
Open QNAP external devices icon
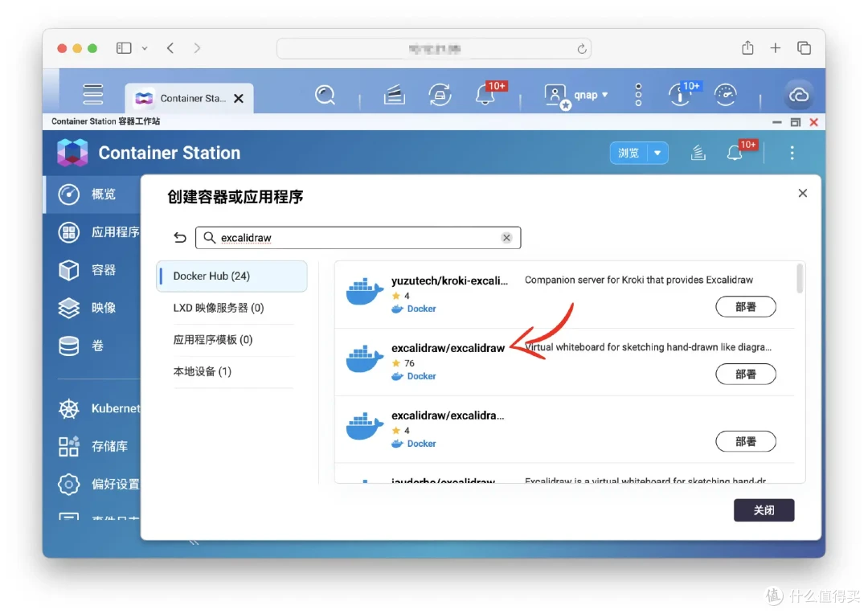tap(440, 95)
